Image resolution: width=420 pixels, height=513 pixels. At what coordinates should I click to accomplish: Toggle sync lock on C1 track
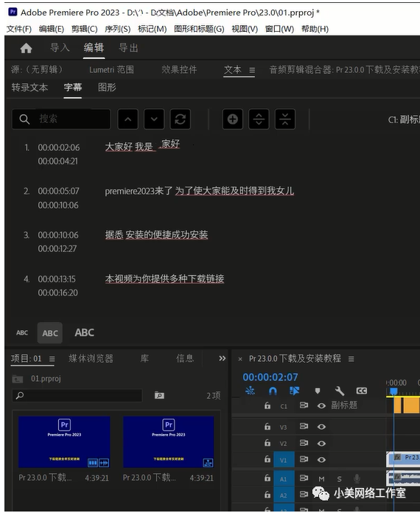pyautogui.click(x=304, y=405)
